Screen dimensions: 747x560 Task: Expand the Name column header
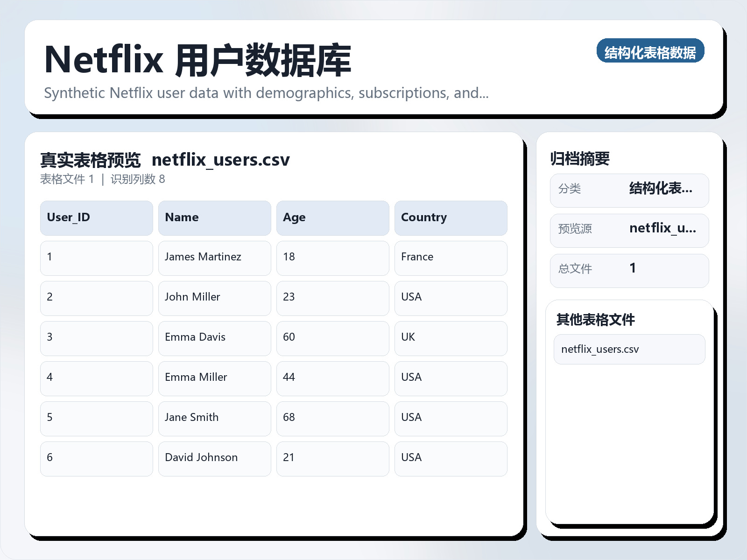tap(214, 217)
